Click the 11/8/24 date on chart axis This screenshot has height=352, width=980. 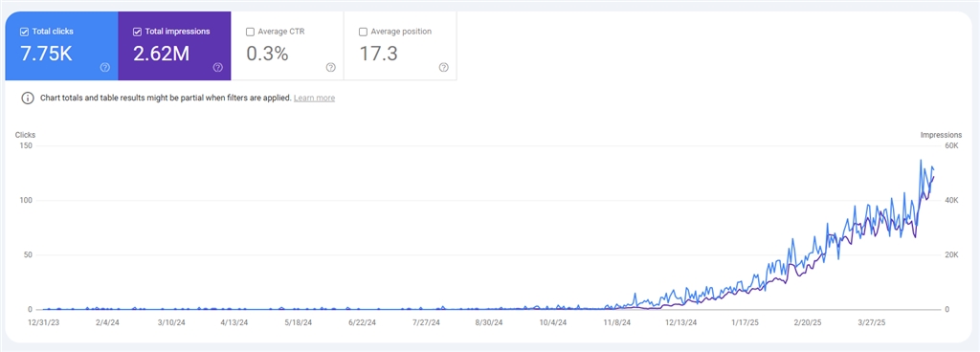(x=617, y=322)
